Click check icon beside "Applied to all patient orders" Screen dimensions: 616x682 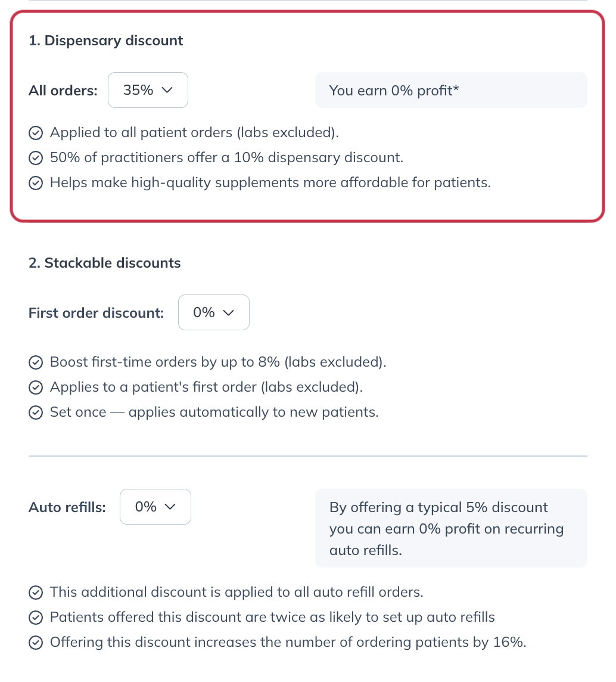pos(36,133)
